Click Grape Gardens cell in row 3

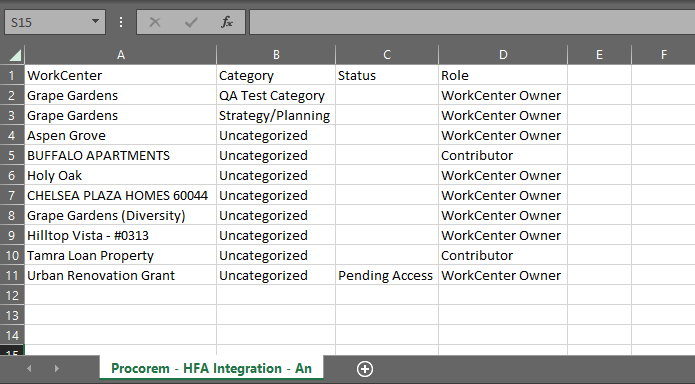pos(121,115)
